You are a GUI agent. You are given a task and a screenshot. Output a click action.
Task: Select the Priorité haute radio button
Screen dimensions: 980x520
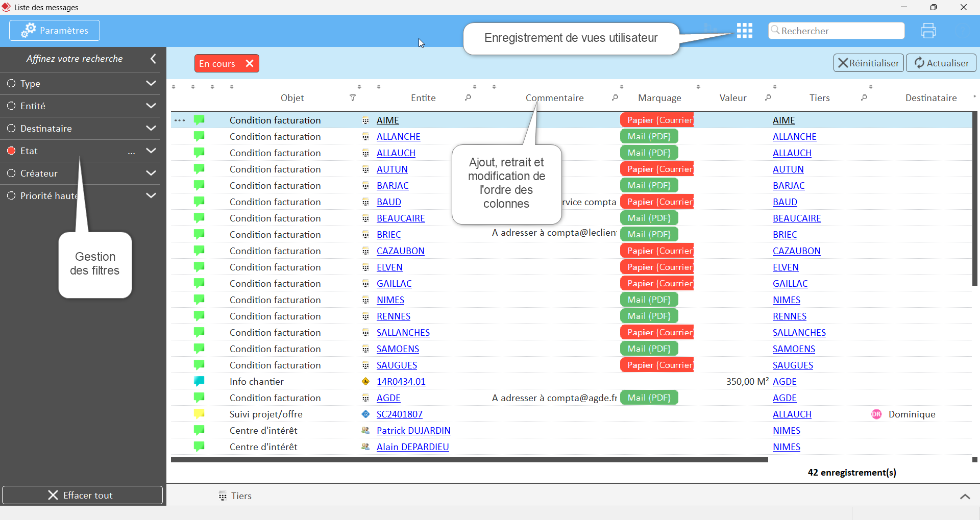click(x=11, y=195)
